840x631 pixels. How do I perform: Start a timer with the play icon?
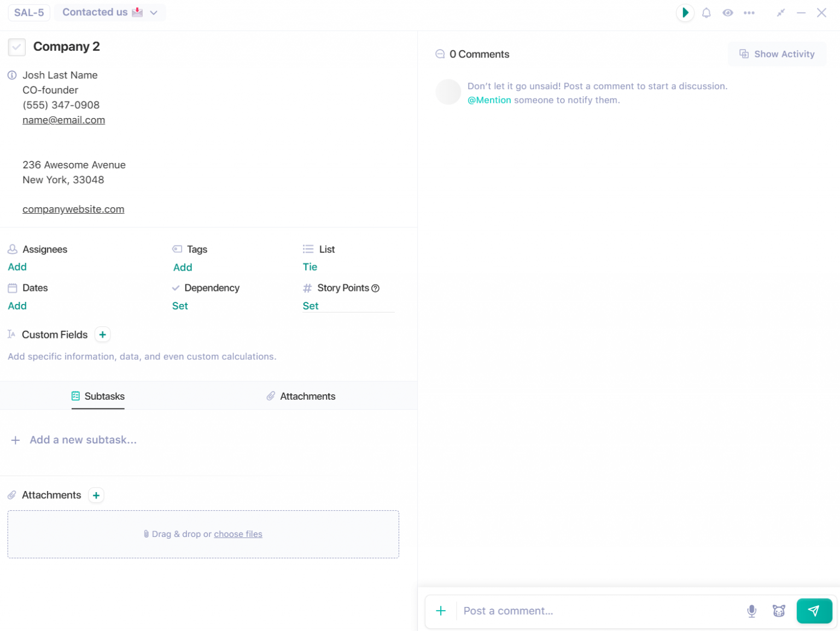(685, 13)
